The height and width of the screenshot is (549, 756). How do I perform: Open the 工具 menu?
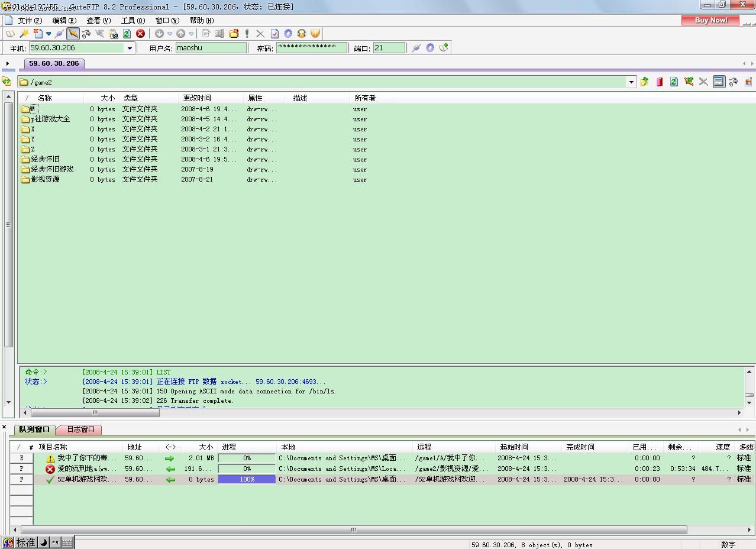click(133, 20)
